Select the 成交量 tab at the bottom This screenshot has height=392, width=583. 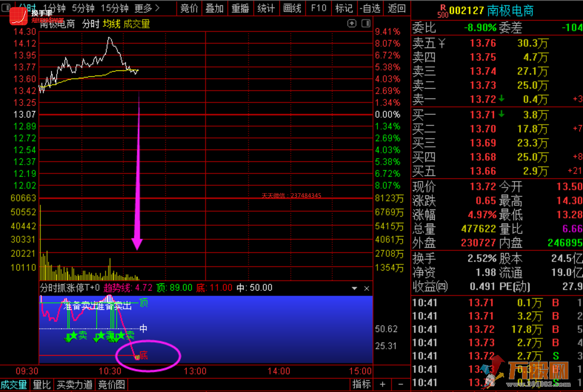tap(14, 385)
